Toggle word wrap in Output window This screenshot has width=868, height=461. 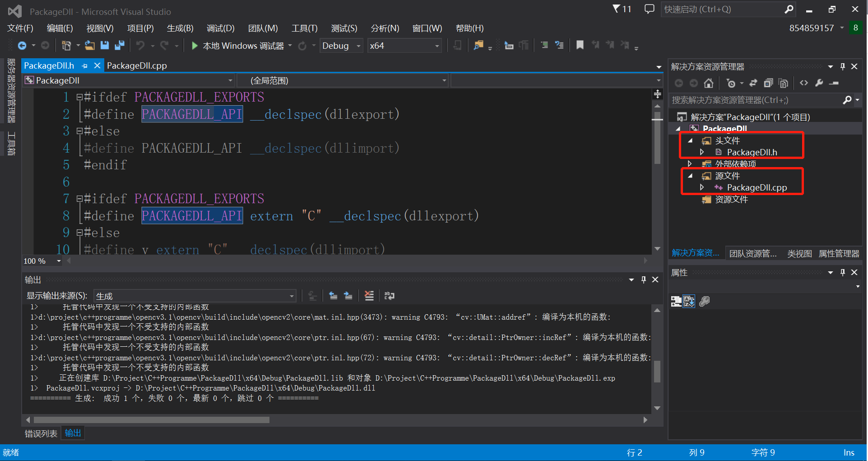click(x=389, y=296)
